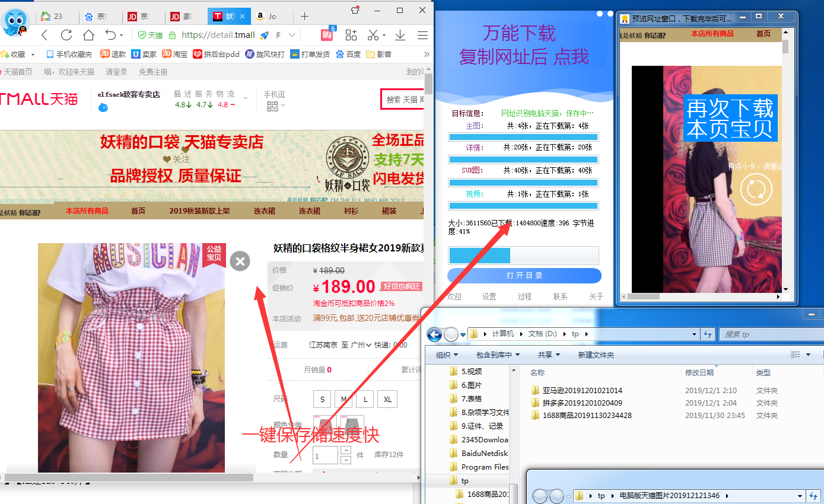
Task: Open the 包含到库中 dropdown in Explorer
Action: (x=498, y=355)
